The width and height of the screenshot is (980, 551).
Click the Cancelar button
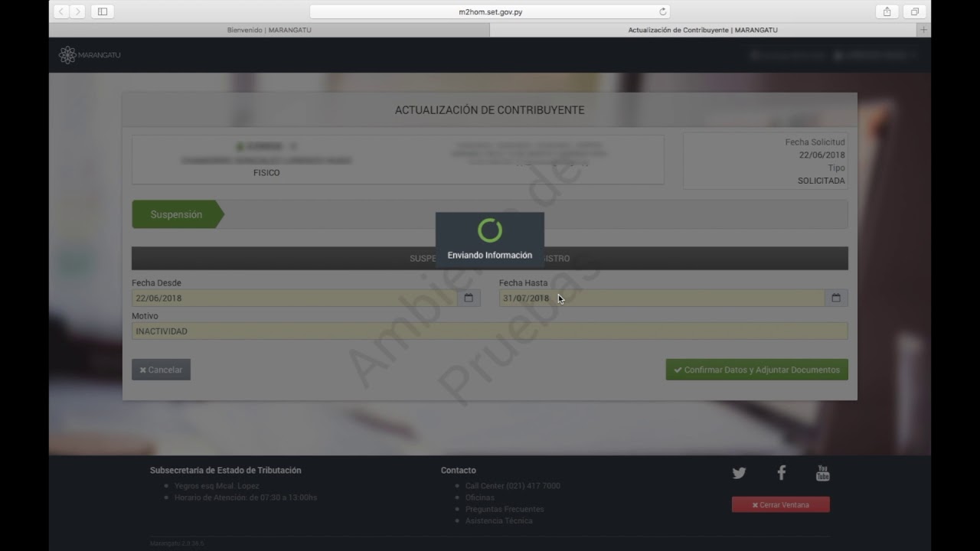pos(161,370)
